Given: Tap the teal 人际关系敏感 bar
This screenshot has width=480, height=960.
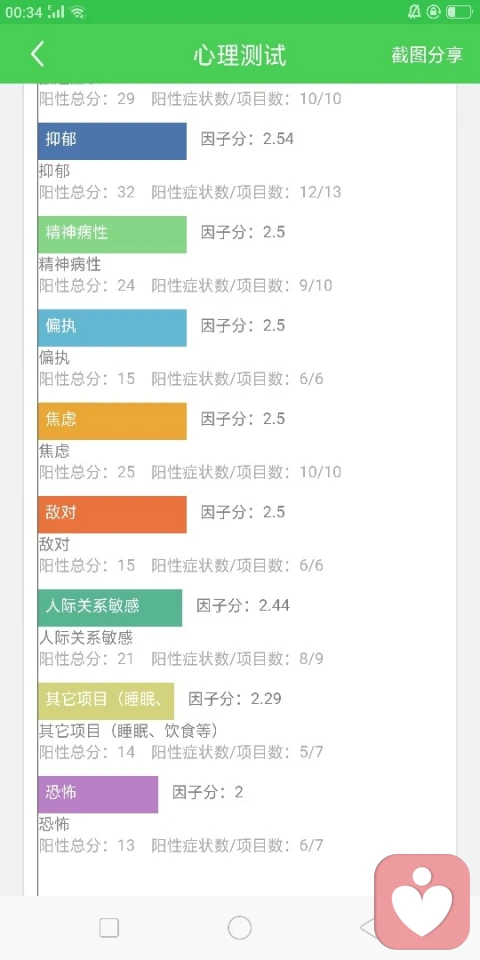Looking at the screenshot, I should (110, 607).
